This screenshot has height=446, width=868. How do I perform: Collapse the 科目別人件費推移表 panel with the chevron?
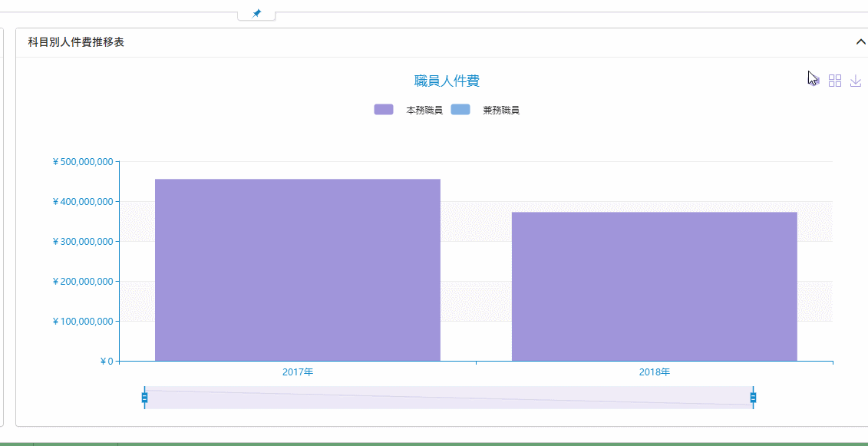pos(860,41)
